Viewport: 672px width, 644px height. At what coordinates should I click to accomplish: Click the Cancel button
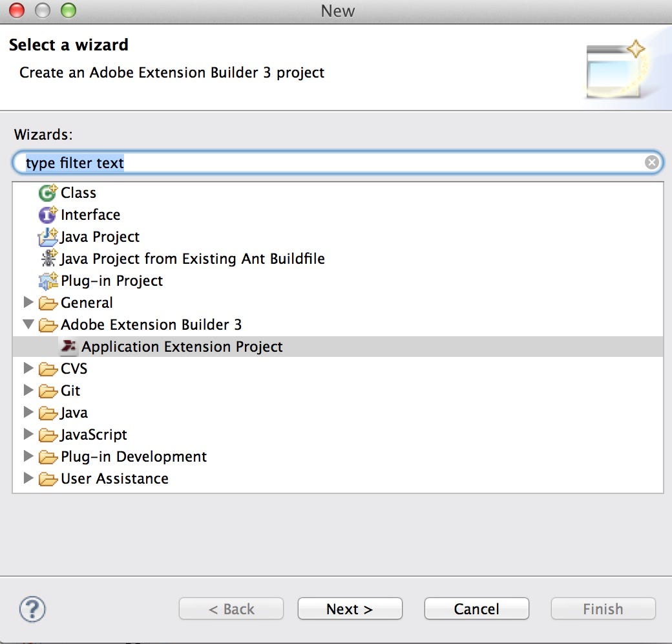pos(477,609)
